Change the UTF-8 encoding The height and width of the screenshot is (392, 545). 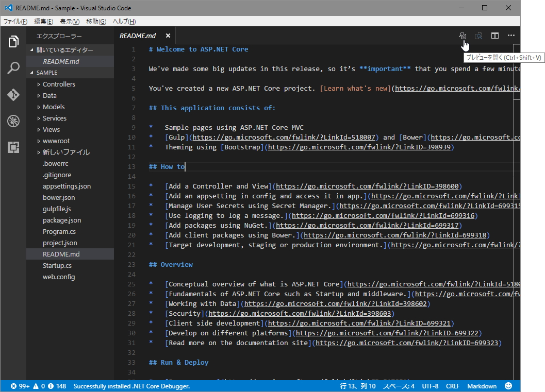coord(430,386)
